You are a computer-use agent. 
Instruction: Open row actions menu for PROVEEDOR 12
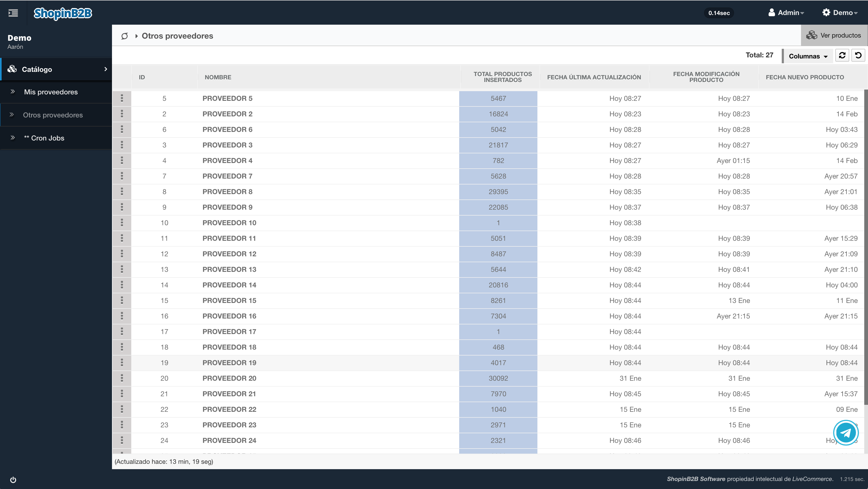pos(122,254)
